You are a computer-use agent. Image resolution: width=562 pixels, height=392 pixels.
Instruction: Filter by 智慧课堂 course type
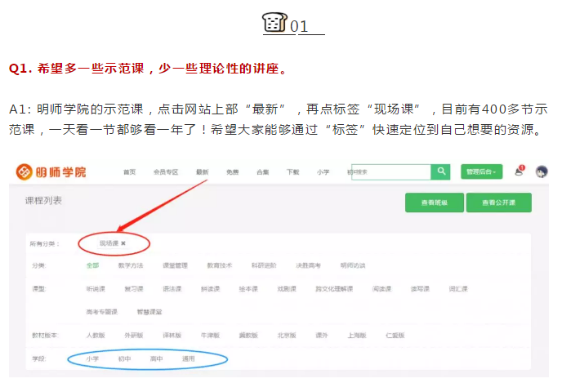click(149, 312)
